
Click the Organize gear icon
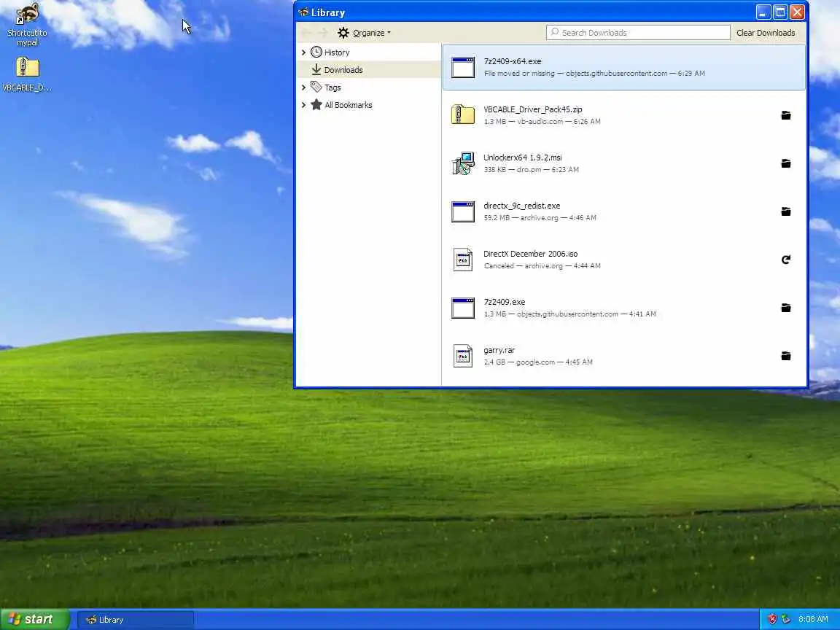[343, 33]
